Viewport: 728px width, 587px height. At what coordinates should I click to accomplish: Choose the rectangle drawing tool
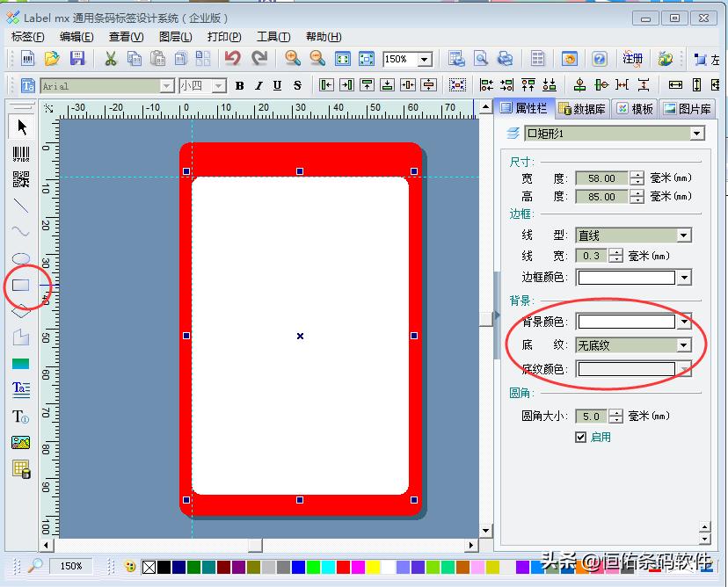tap(21, 285)
